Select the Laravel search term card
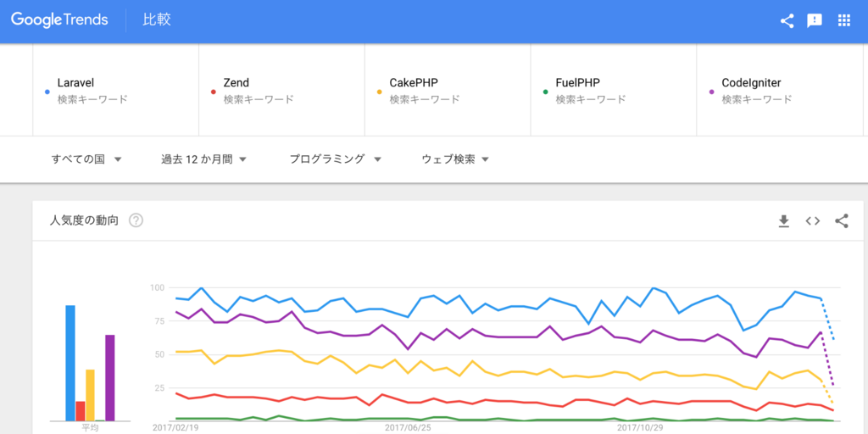Viewport: 868px width, 434px height. [x=115, y=90]
